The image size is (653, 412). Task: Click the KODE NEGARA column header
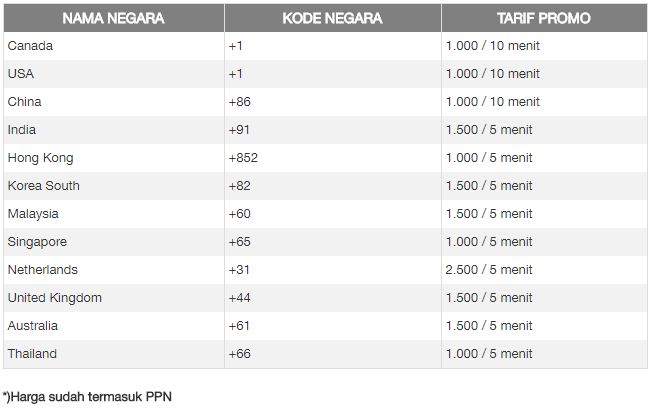click(x=332, y=18)
